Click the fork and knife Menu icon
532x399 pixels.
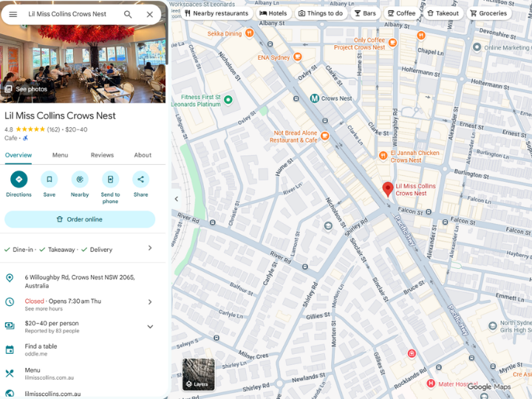click(10, 373)
